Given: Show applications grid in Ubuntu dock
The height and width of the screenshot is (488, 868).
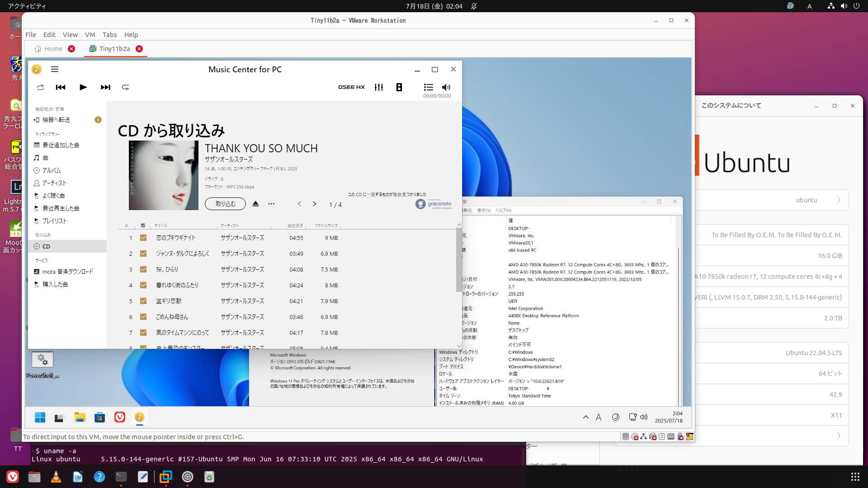Looking at the screenshot, I should [x=855, y=476].
